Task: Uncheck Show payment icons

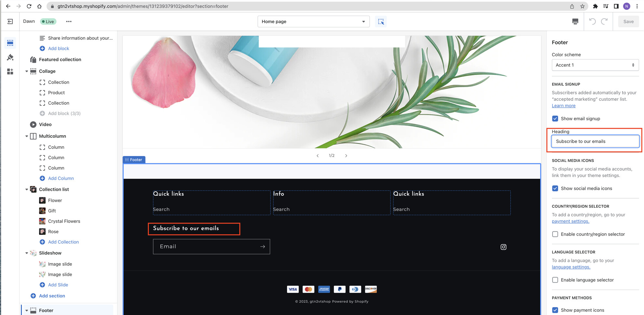Action: (x=555, y=310)
